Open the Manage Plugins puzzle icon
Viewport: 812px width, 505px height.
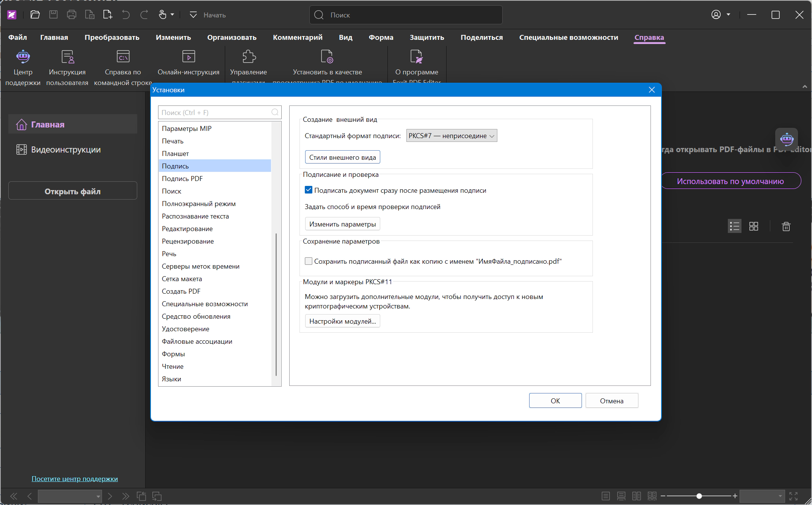click(x=249, y=57)
